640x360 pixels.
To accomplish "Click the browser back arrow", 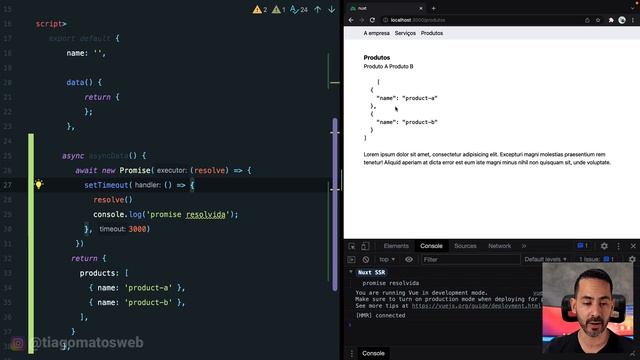I will tap(351, 20).
